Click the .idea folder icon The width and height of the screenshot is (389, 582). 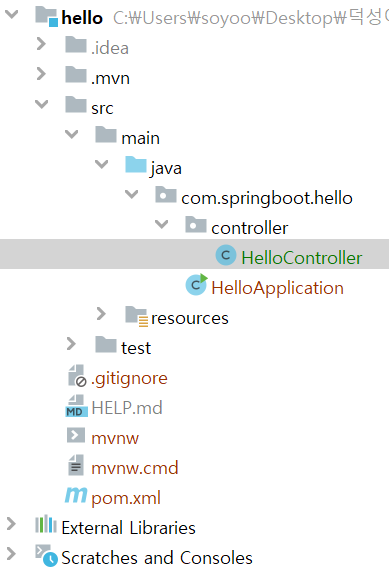pos(76,45)
